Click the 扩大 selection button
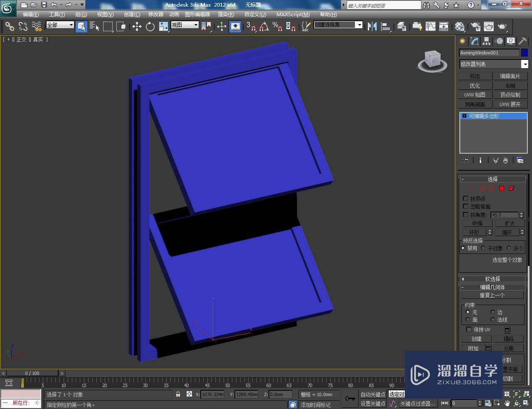This screenshot has width=532, height=409. click(x=510, y=223)
